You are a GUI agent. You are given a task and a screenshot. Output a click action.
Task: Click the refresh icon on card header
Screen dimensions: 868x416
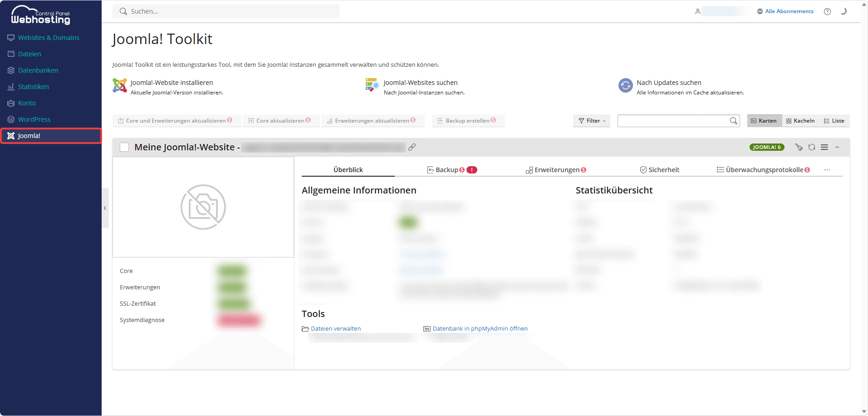(x=812, y=147)
